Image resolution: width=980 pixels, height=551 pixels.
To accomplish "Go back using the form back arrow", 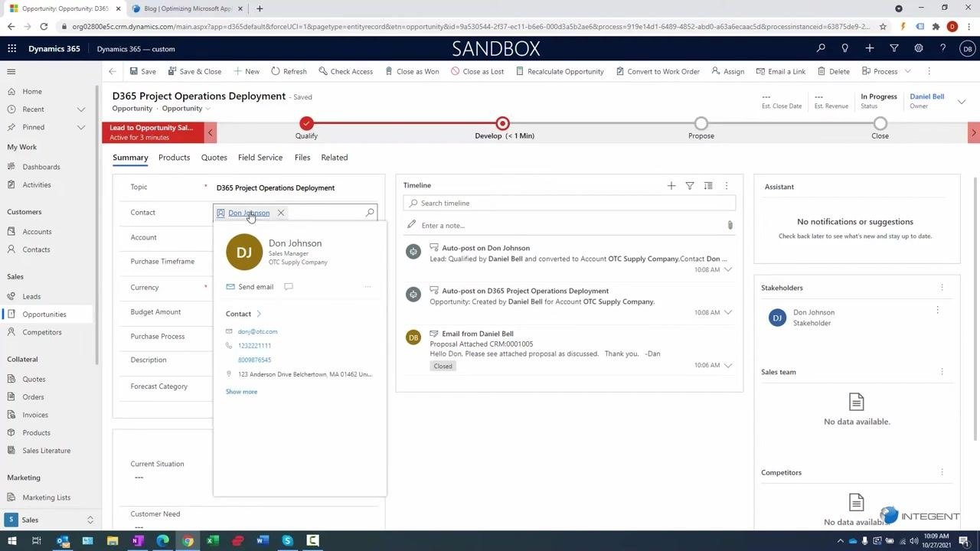I will pos(112,71).
